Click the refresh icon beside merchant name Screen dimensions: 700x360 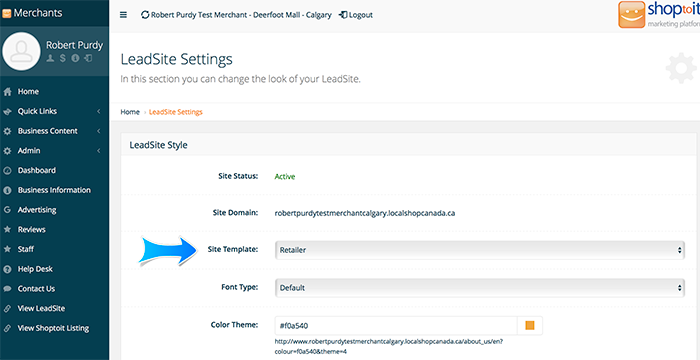pyautogui.click(x=145, y=15)
